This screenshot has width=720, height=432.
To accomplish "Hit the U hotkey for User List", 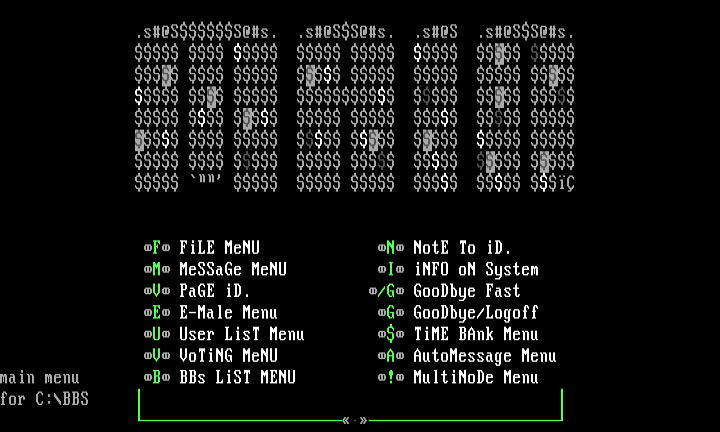I will tap(157, 334).
